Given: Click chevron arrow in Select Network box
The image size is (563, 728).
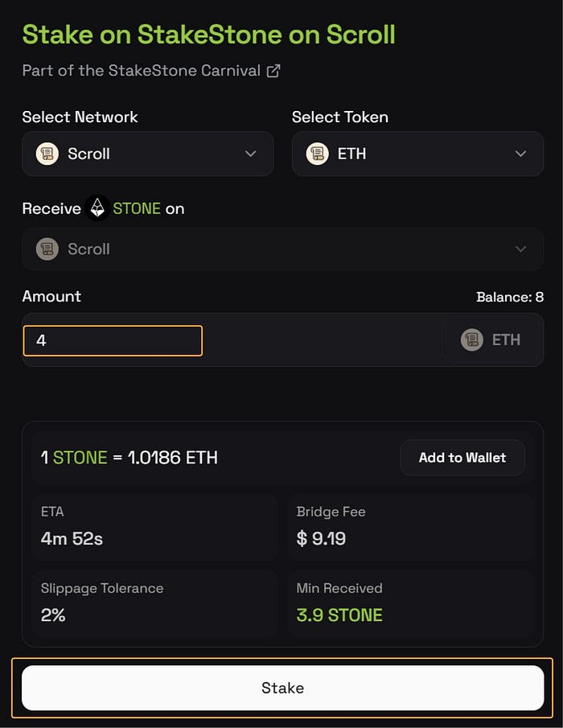Looking at the screenshot, I should point(250,154).
